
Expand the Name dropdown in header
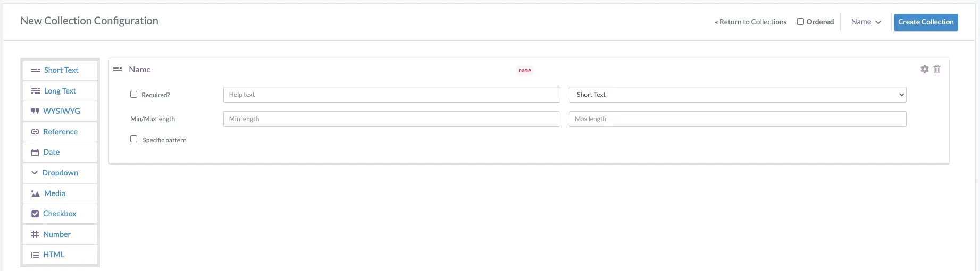coord(866,22)
